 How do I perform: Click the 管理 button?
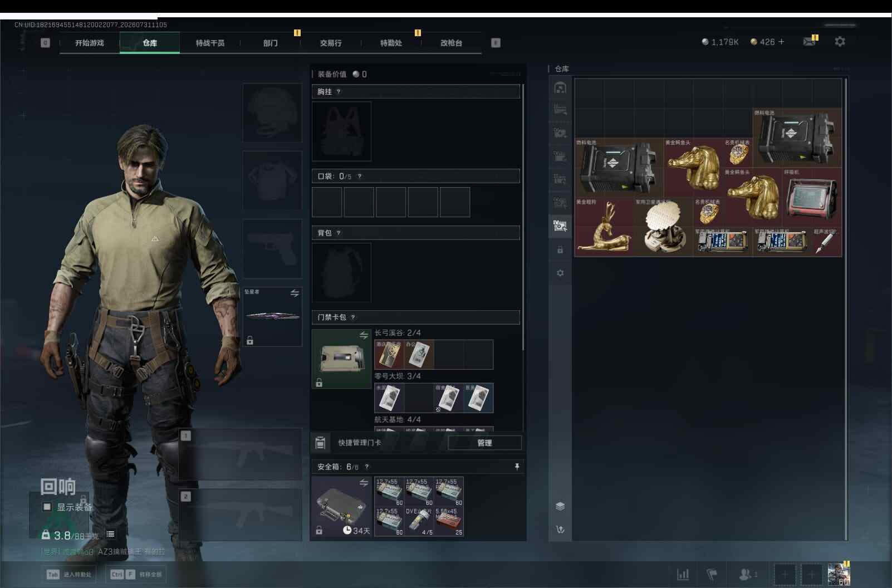coord(484,443)
